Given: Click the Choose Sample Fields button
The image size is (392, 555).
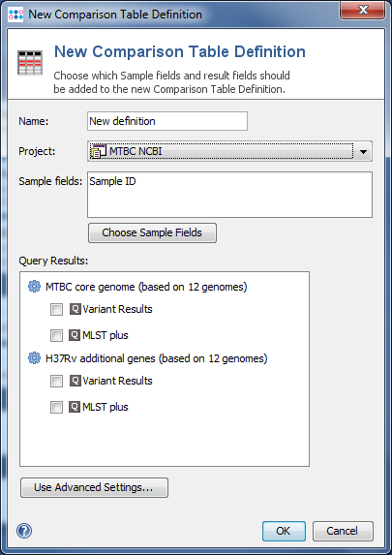Looking at the screenshot, I should pos(152,232).
